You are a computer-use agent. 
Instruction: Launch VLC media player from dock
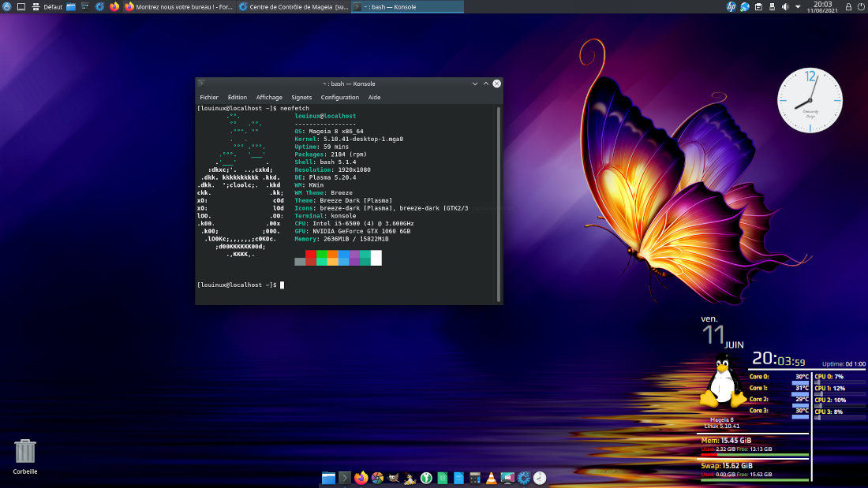point(491,478)
